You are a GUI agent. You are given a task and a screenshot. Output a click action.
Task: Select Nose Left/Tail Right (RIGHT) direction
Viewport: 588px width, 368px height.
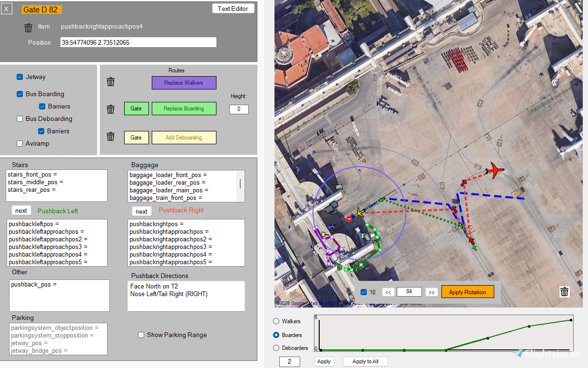point(169,294)
